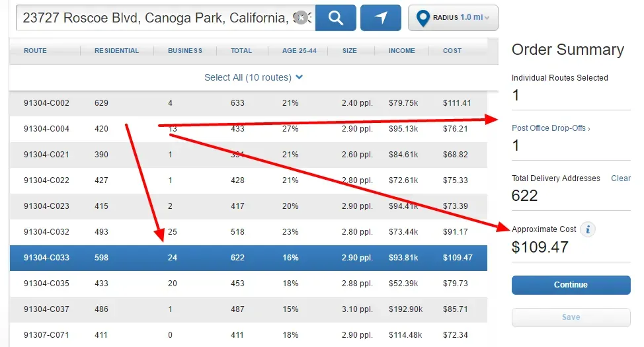Select route 91307-C071 row

point(248,335)
